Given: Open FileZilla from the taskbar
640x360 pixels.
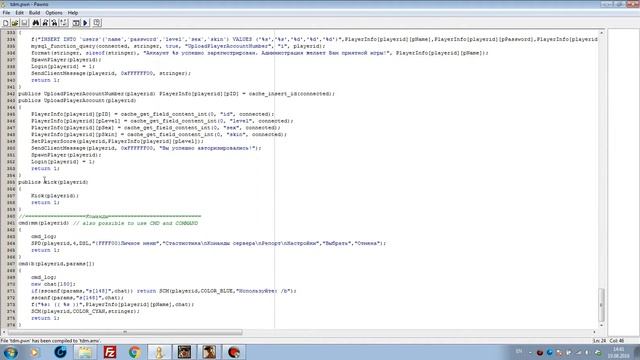Looking at the screenshot, I should click(110, 352).
